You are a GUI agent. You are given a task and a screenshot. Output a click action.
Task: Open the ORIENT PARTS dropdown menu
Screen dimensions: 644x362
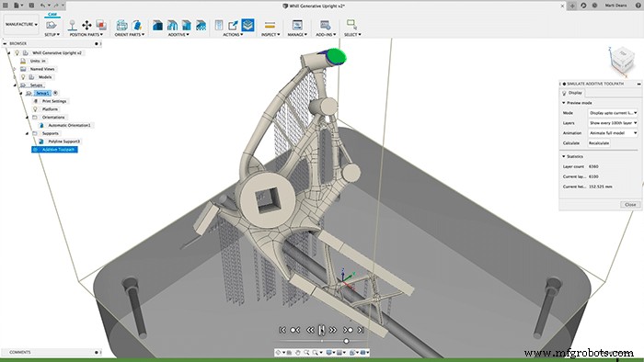tap(130, 34)
